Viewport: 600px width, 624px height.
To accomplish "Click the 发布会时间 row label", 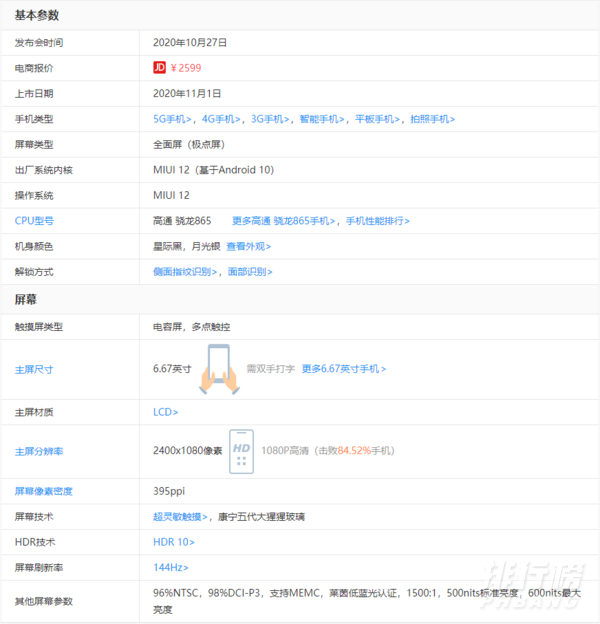I will pyautogui.click(x=39, y=43).
